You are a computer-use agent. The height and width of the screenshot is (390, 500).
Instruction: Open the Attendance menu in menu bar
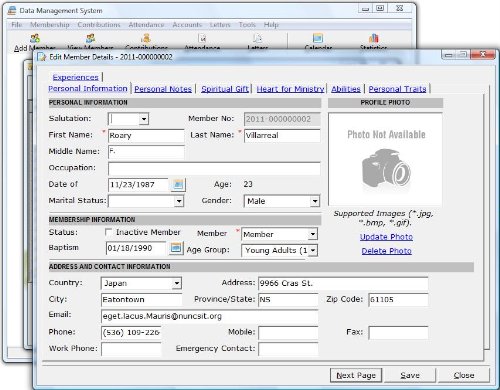point(146,25)
